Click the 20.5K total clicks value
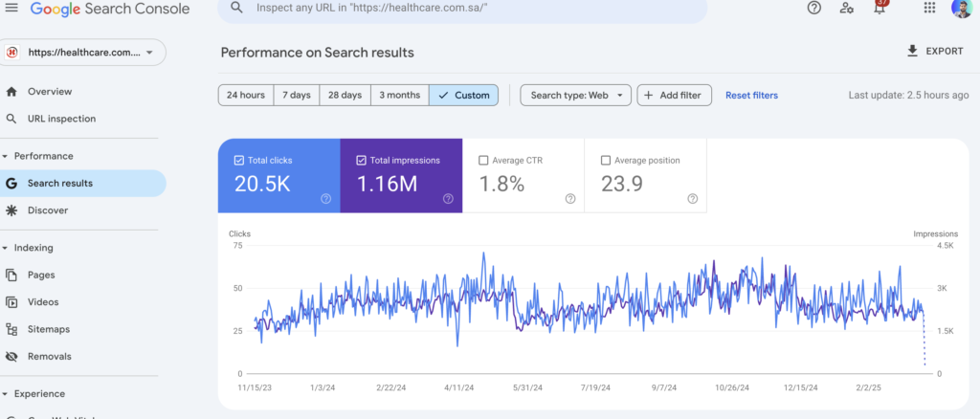Image resolution: width=980 pixels, height=419 pixels. tap(262, 184)
